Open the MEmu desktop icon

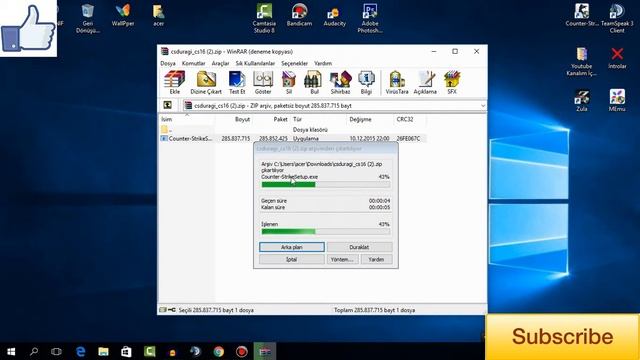click(617, 100)
